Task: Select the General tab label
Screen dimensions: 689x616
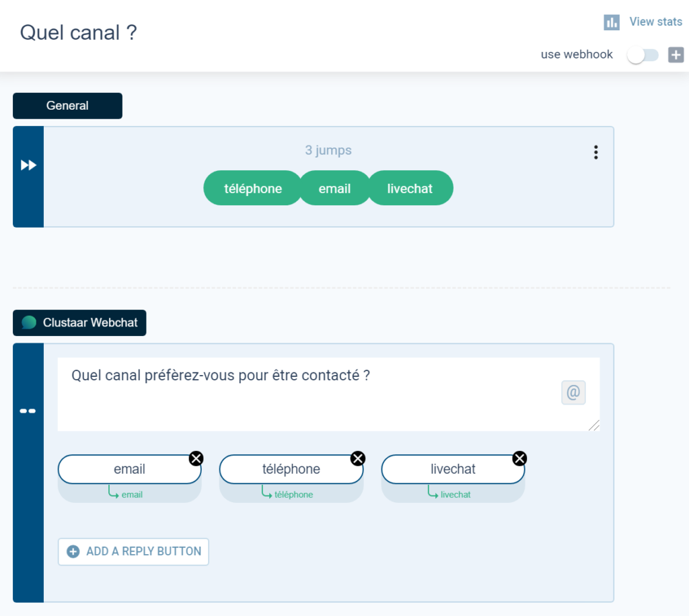Action: tap(67, 106)
